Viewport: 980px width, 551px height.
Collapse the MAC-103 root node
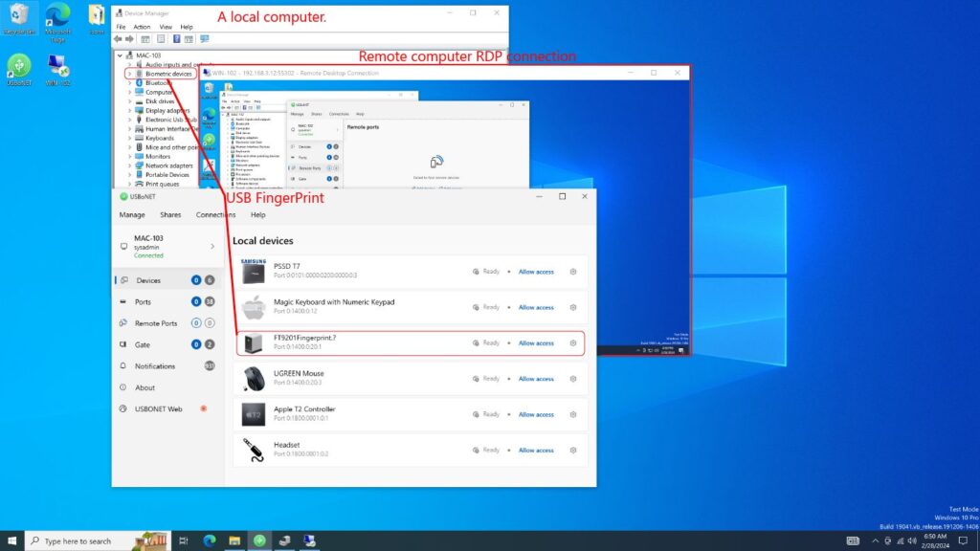(x=119, y=55)
